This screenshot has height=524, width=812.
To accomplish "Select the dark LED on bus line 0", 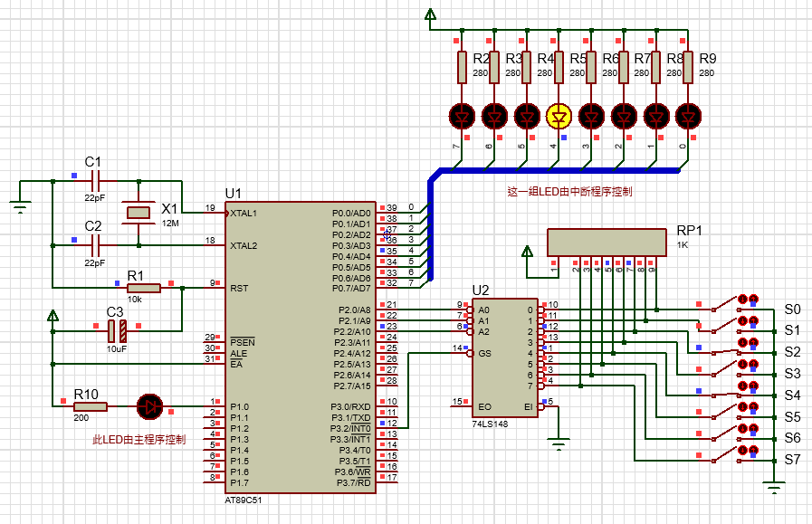I will [688, 117].
